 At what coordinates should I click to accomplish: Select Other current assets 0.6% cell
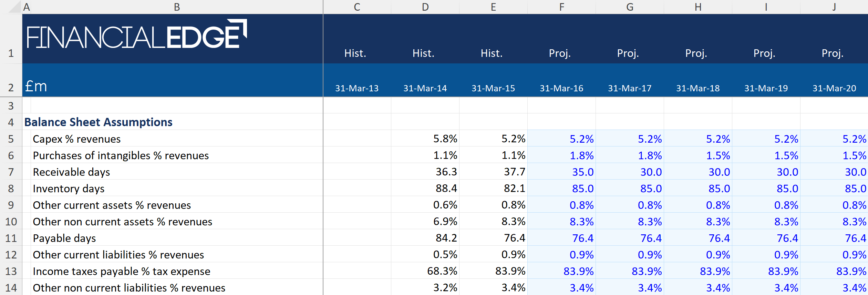[x=425, y=205]
